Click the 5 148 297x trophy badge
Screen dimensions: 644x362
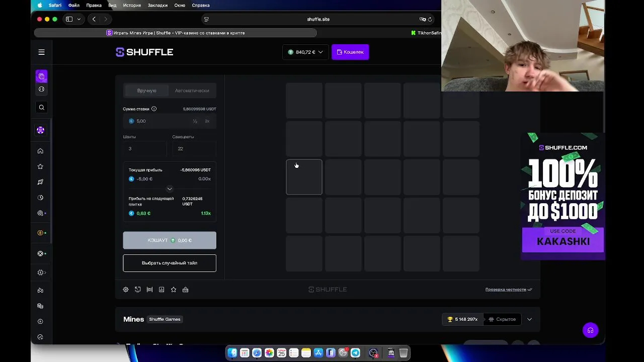click(x=462, y=319)
